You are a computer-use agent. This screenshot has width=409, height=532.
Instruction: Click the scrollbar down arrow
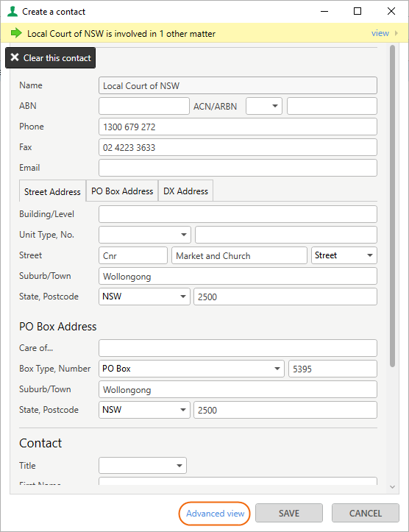click(x=392, y=487)
